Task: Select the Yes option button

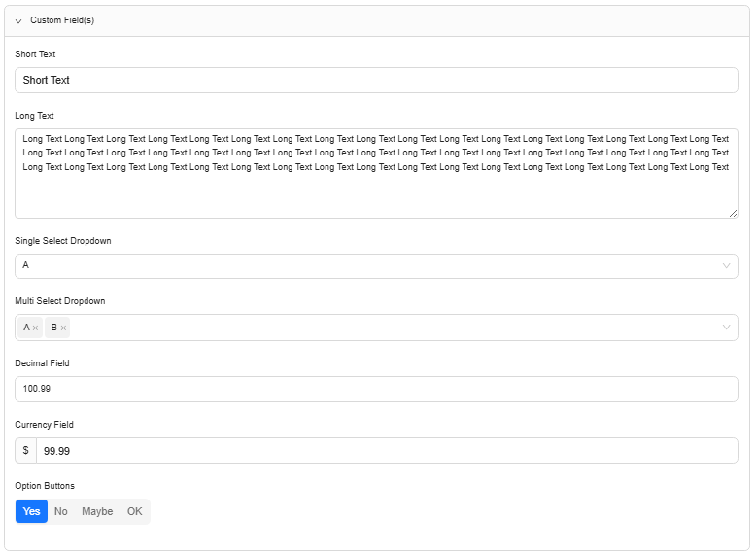Action: coord(31,511)
